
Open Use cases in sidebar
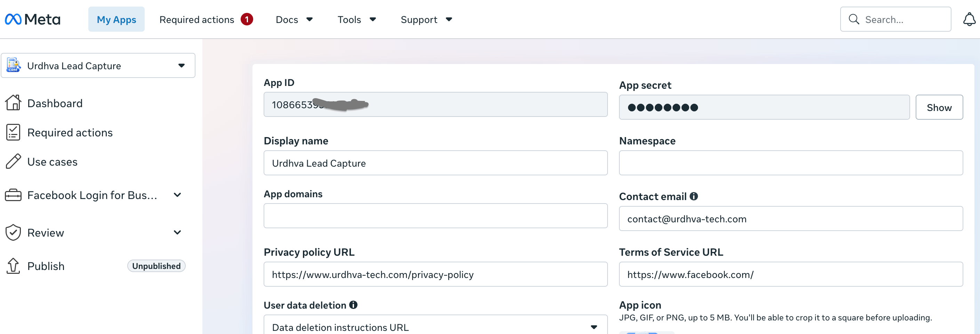click(52, 162)
